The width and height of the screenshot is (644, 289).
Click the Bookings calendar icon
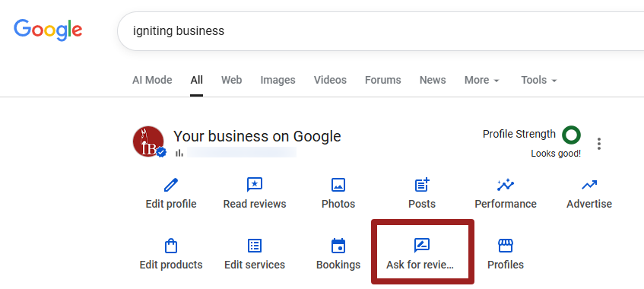(338, 246)
